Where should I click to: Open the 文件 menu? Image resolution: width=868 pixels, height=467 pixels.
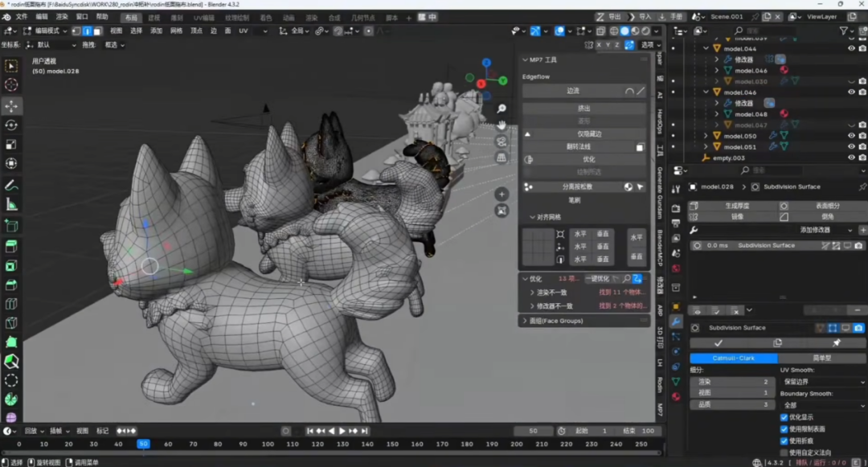[x=22, y=17]
